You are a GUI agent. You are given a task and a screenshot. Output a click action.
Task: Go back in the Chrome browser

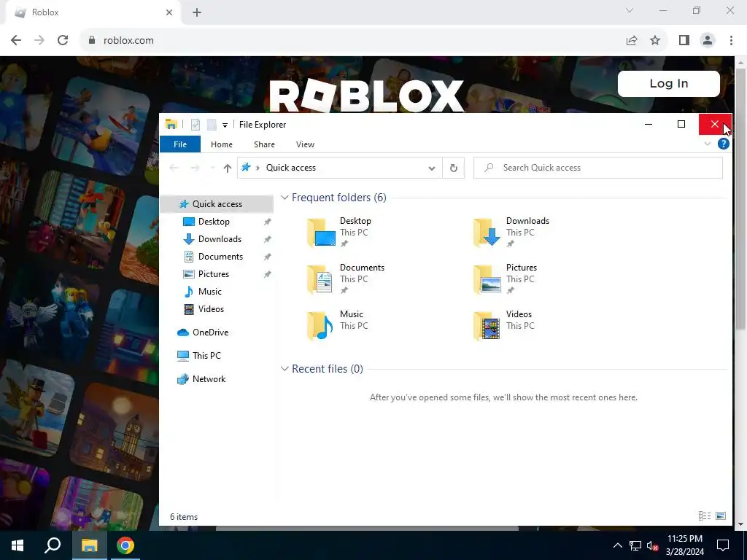[16, 40]
